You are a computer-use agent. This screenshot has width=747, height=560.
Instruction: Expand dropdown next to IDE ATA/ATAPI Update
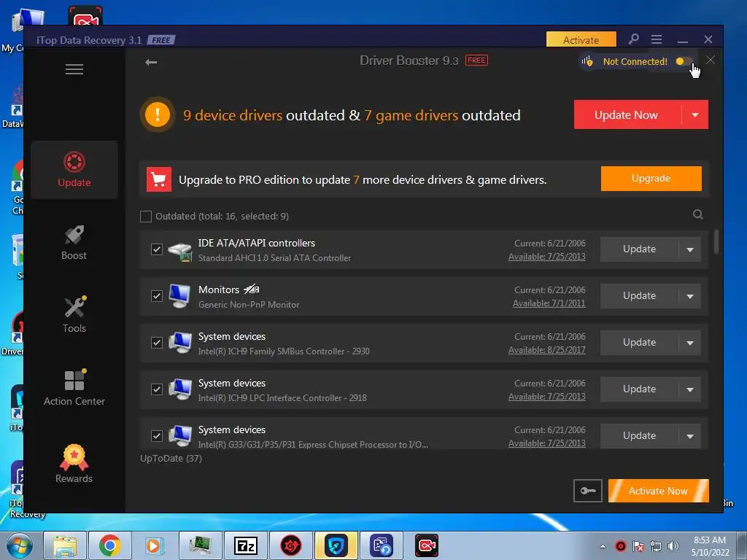click(x=690, y=249)
